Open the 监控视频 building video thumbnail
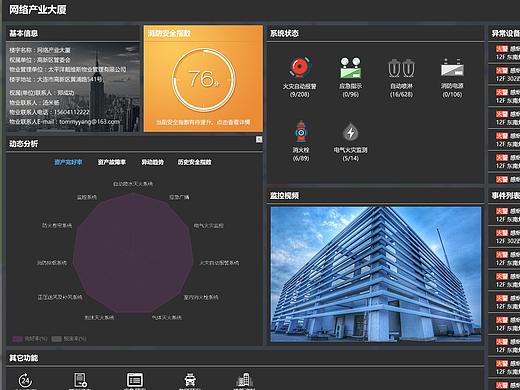 pyautogui.click(x=376, y=274)
